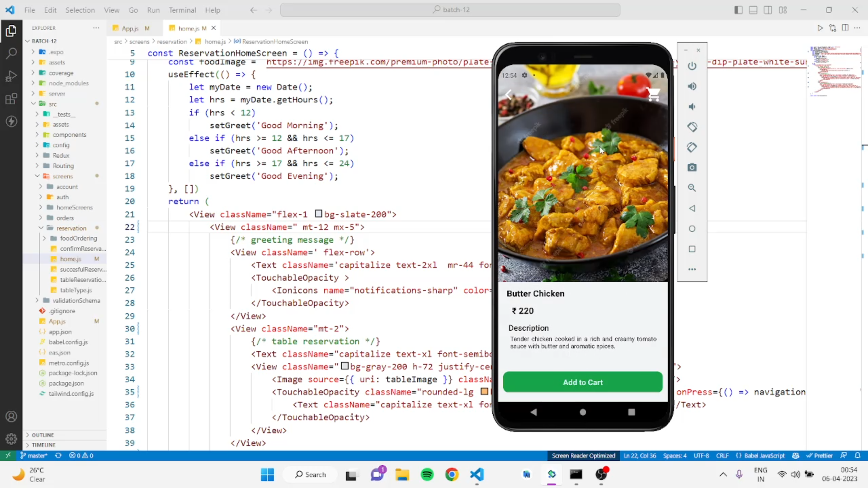This screenshot has height=488, width=868.
Task: Lower emulator volume with volume-down icon
Action: [x=692, y=107]
